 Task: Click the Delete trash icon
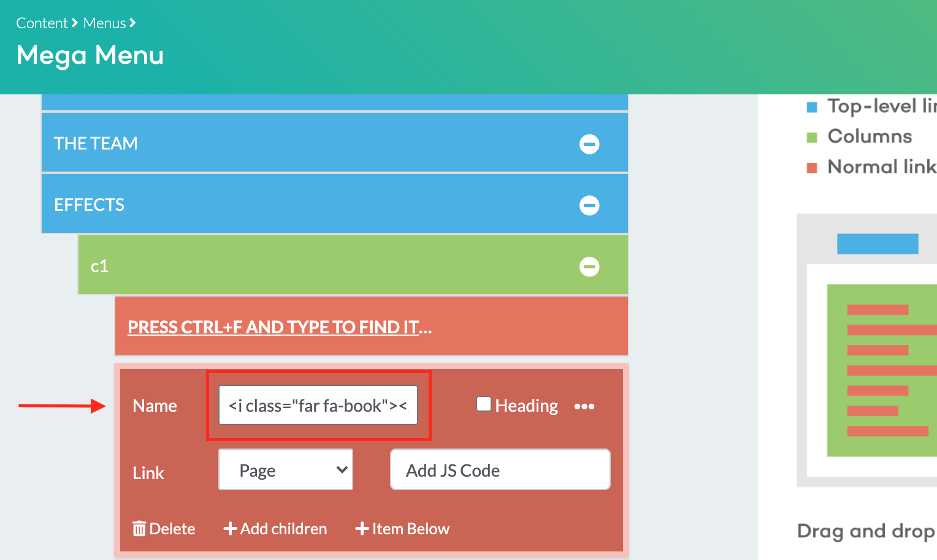[139, 528]
